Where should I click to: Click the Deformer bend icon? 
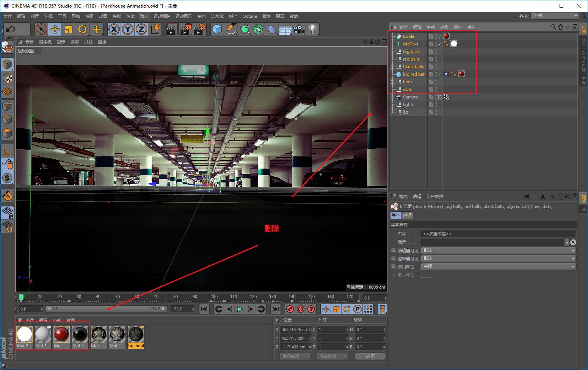(272, 29)
